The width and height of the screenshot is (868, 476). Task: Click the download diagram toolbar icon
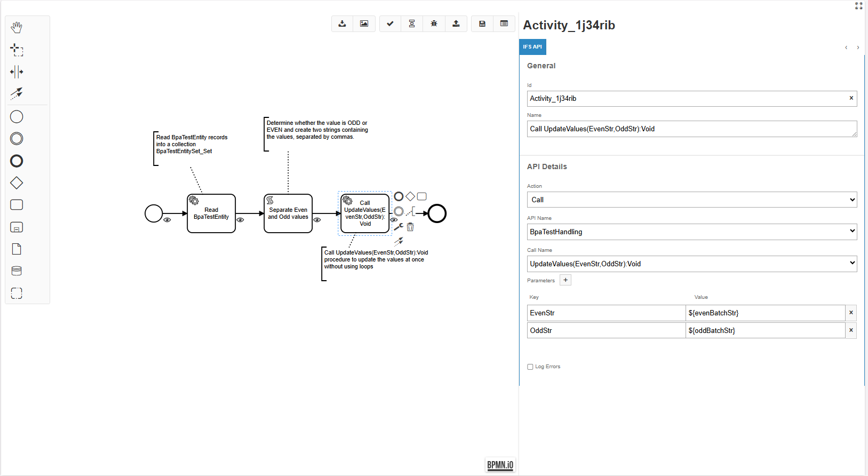click(x=343, y=23)
